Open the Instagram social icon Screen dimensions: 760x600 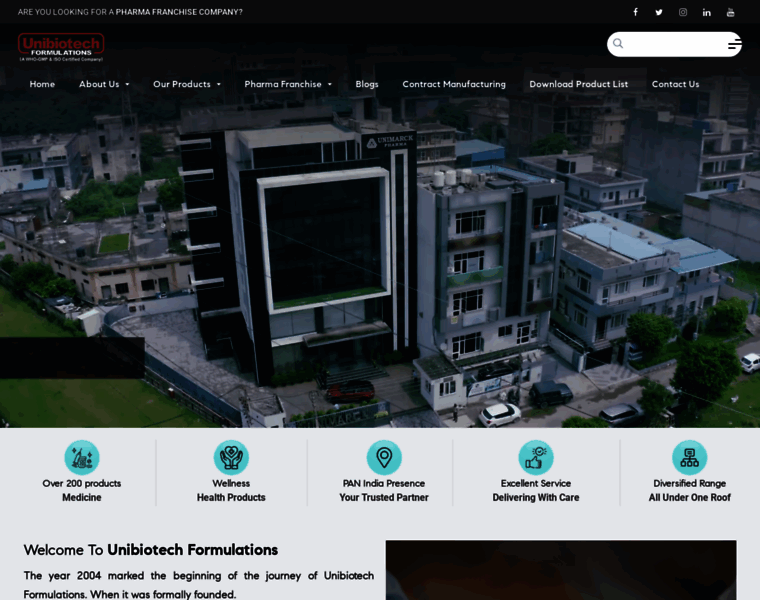[682, 12]
